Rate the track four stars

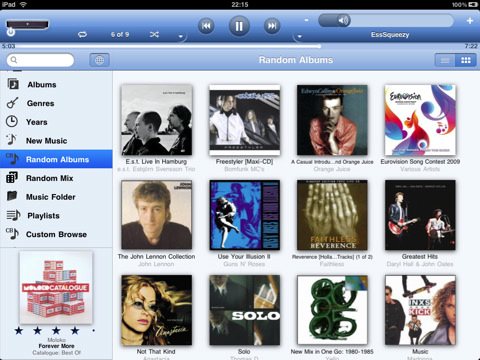click(75, 330)
